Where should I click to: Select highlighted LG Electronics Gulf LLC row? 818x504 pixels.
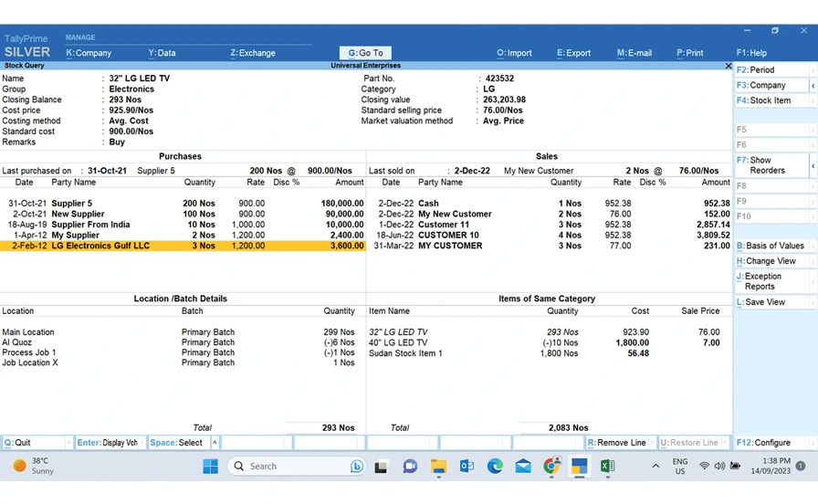(183, 246)
